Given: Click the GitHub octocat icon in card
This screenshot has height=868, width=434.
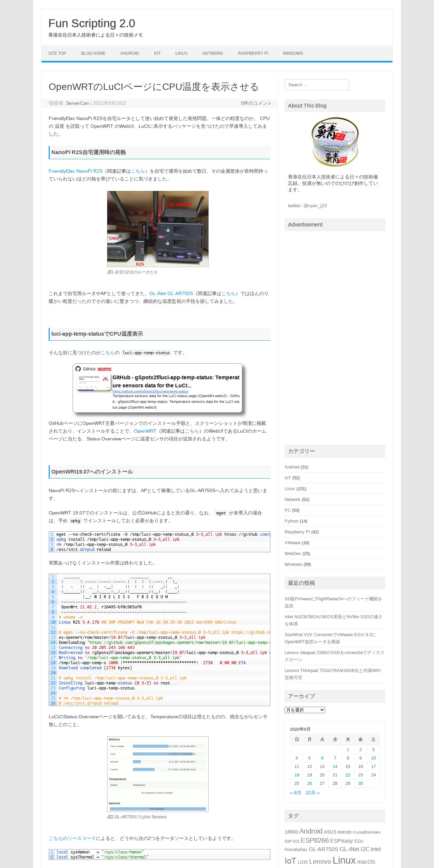Looking at the screenshot, I should coord(78,369).
